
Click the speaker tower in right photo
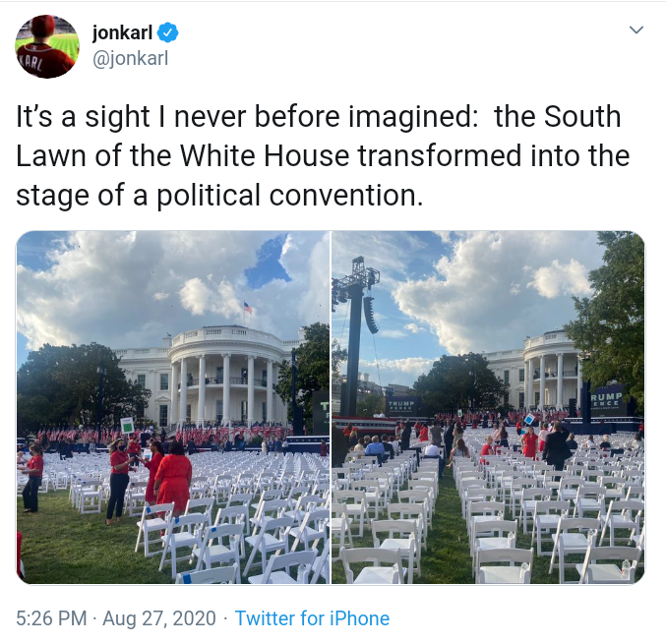(358, 335)
